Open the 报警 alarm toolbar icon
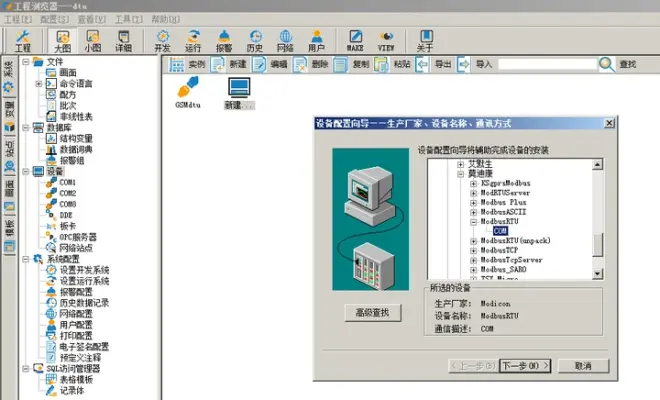This screenshot has height=400, width=660. (x=224, y=40)
